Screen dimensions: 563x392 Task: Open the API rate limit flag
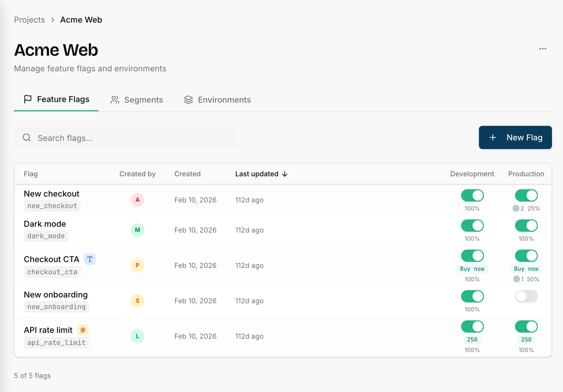[x=48, y=330]
